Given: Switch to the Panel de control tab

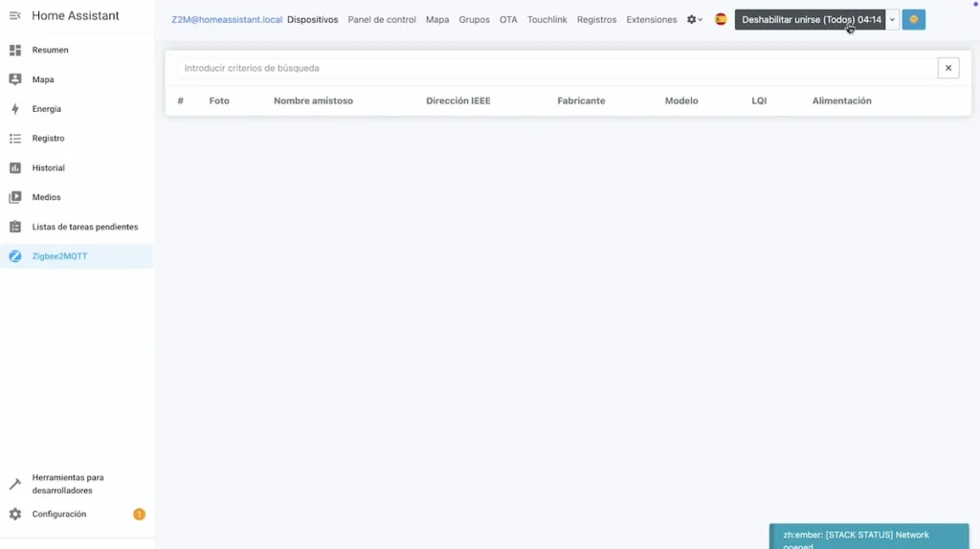Looking at the screenshot, I should pyautogui.click(x=381, y=19).
